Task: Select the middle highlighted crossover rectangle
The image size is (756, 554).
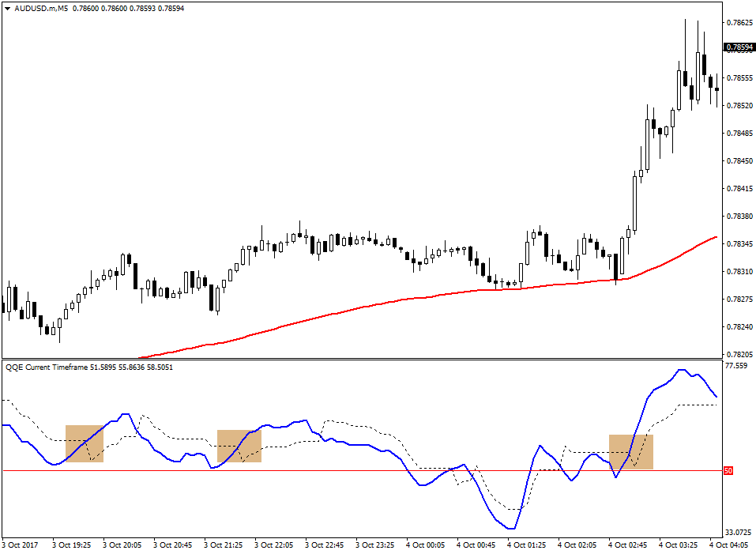Action: point(239,444)
